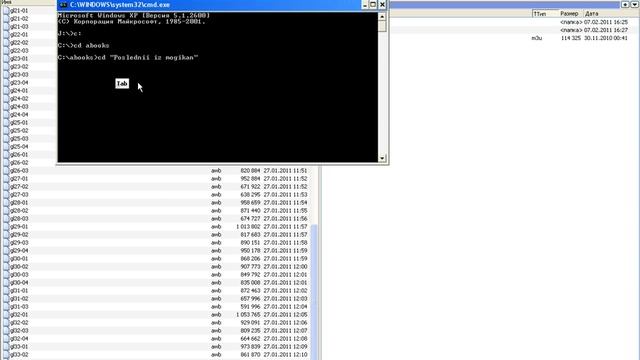Click the file icon of gl23-04
This screenshot has width=640, height=360.
6,82
